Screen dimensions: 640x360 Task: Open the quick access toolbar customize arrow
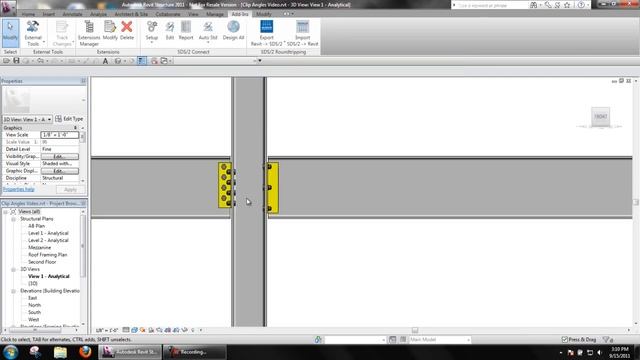pyautogui.click(x=260, y=61)
